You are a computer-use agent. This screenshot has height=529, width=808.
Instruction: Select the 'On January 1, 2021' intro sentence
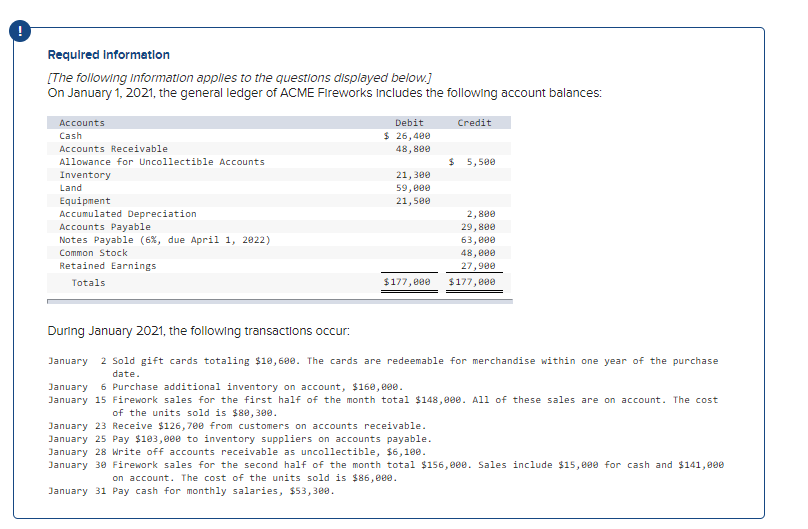point(325,93)
